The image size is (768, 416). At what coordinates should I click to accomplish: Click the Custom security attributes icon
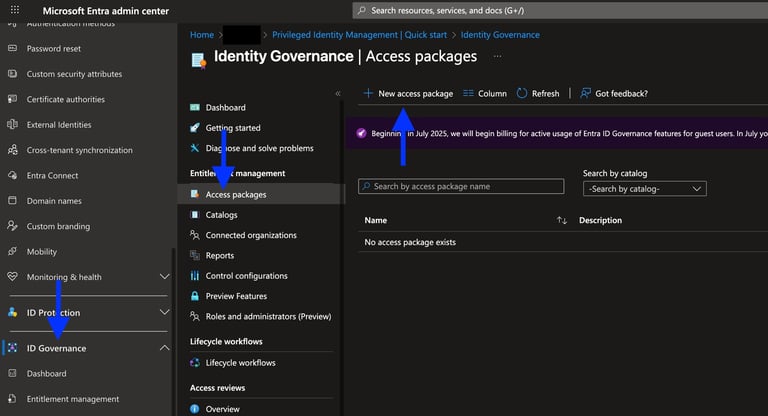[x=13, y=73]
